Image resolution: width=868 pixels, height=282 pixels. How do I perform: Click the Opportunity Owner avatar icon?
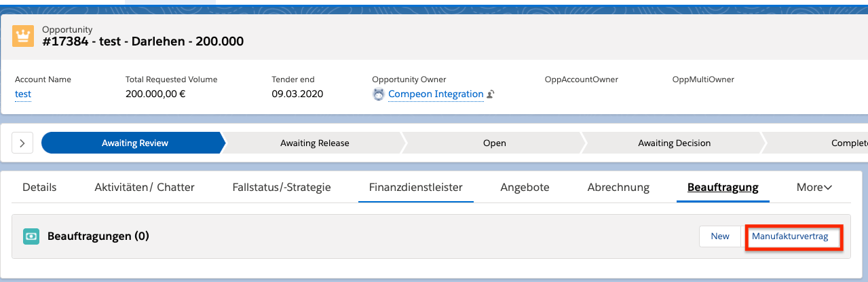click(x=379, y=94)
